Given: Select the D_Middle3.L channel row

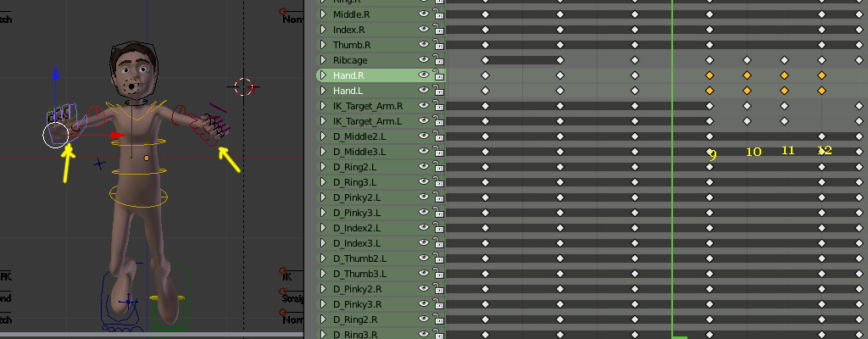Looking at the screenshot, I should point(359,152).
